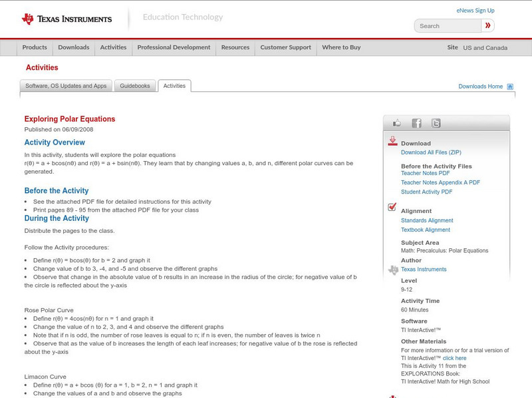The image size is (532, 398).
Task: Share via the Facebook icon
Action: pyautogui.click(x=417, y=123)
